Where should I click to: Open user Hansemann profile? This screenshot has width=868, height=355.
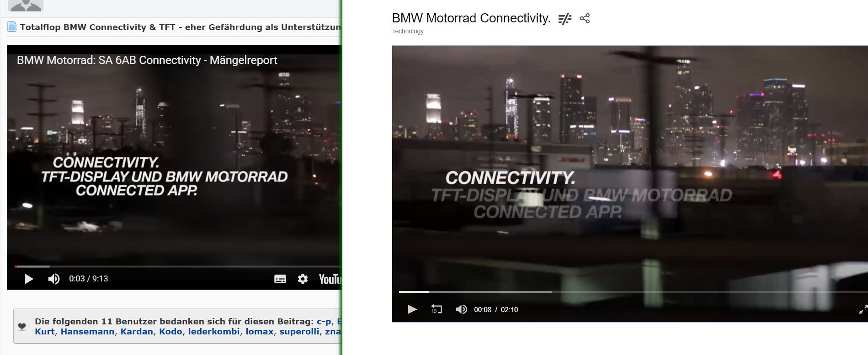[x=87, y=332]
